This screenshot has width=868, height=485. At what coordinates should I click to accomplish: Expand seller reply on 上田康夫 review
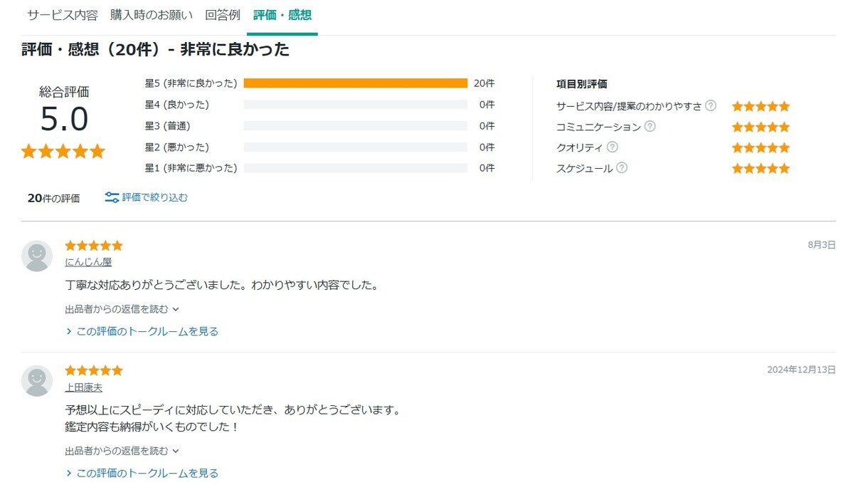(x=122, y=451)
